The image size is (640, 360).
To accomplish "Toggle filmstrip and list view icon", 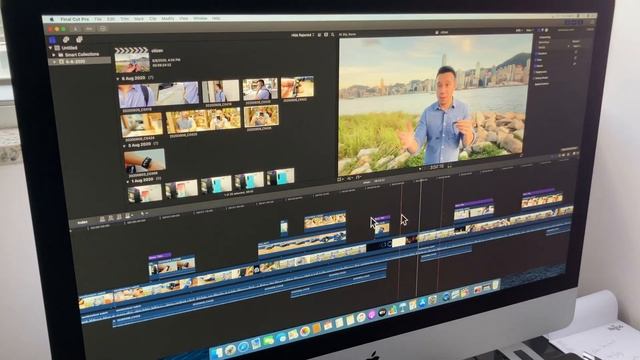I will tap(326, 35).
